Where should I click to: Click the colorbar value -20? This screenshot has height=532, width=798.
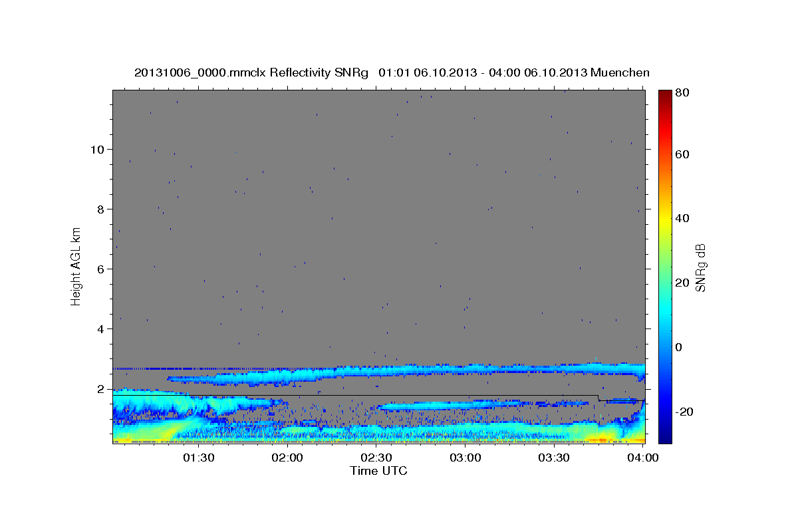coord(683,412)
